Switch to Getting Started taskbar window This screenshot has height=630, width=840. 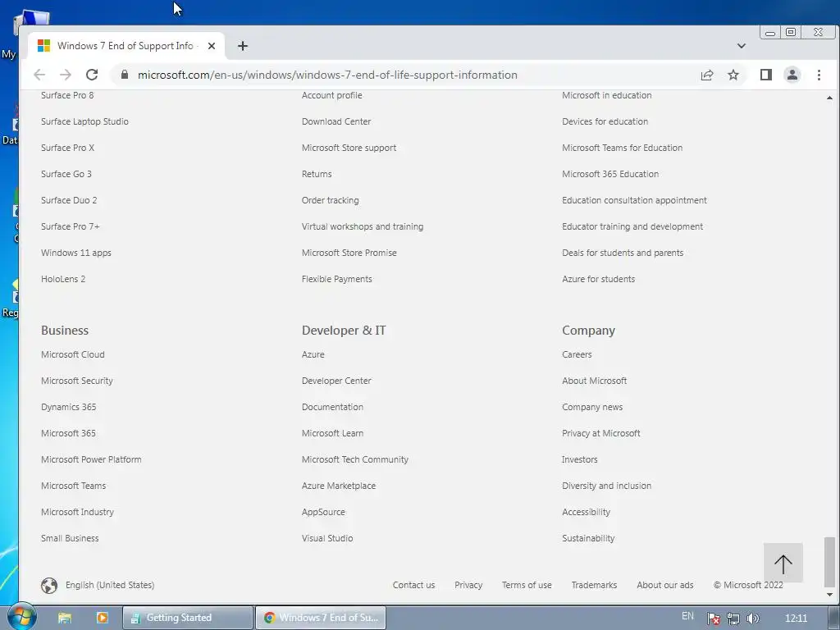pyautogui.click(x=188, y=618)
